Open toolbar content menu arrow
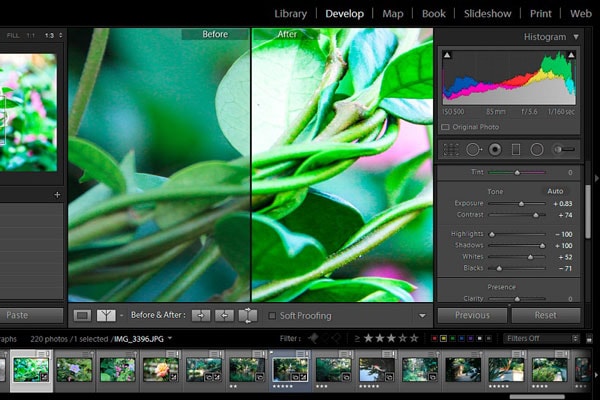 (x=422, y=316)
